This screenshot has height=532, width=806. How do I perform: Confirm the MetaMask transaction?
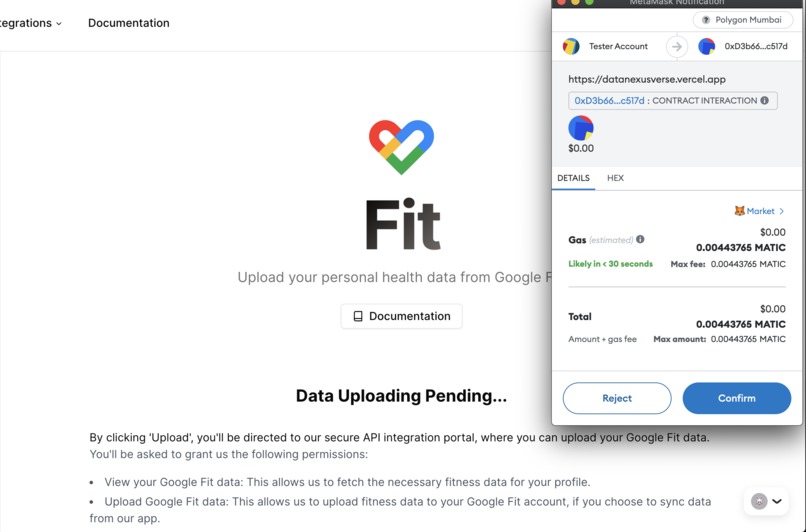point(736,398)
